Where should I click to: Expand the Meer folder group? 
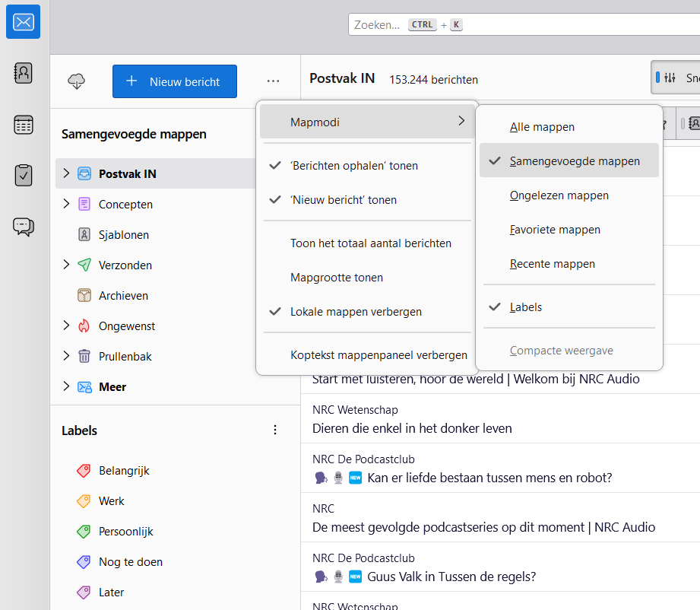66,386
